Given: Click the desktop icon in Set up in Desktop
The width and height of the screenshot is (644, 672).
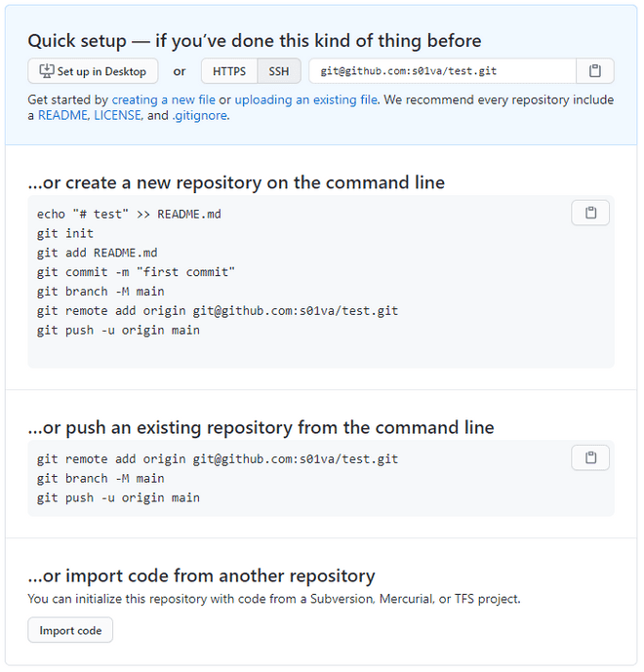Looking at the screenshot, I should (x=46, y=71).
